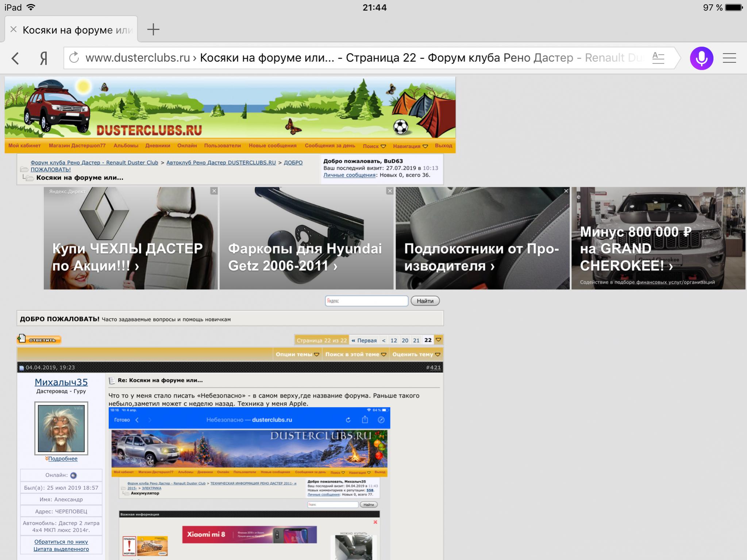Viewport: 747px width, 560px height.
Task: Expand the Навигация dropdown in navbar
Action: (410, 146)
